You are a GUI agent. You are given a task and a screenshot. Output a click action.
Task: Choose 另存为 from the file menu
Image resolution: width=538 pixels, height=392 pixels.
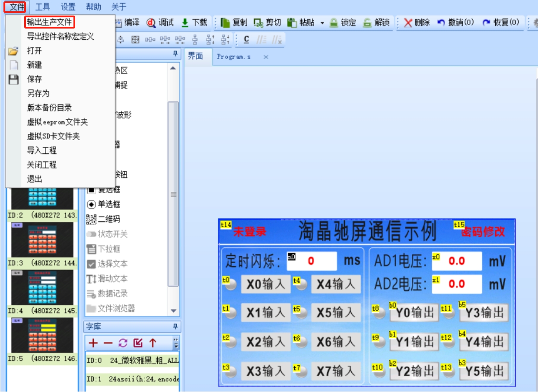60,93
